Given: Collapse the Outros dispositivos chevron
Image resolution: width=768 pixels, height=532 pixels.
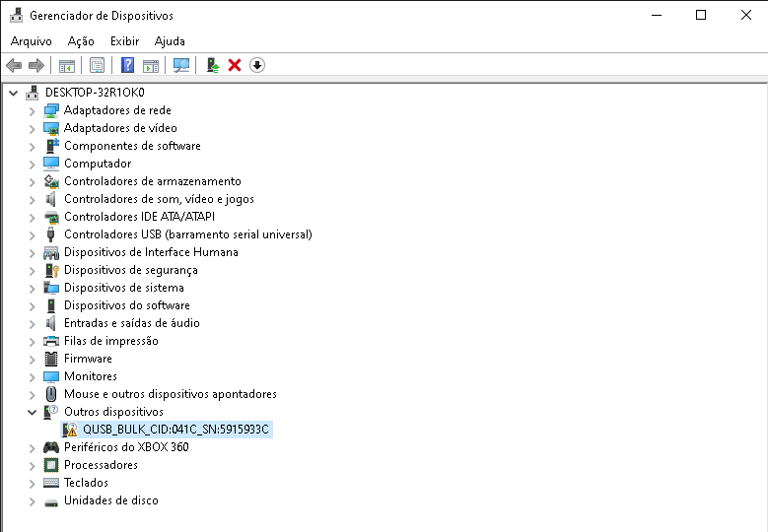Looking at the screenshot, I should pos(33,412).
